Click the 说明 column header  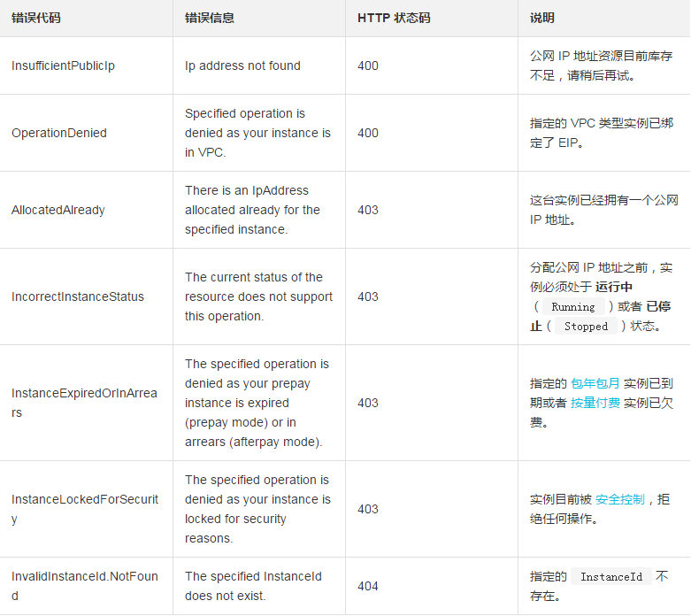[x=542, y=18]
